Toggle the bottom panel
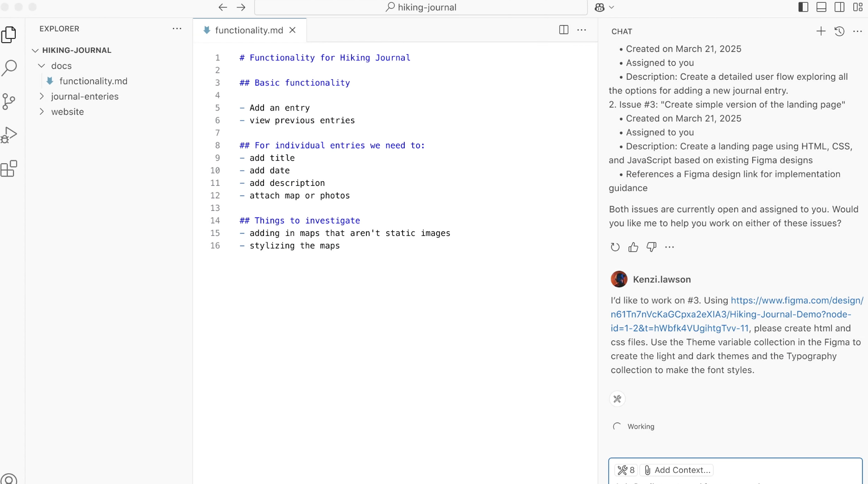868x484 pixels. (x=822, y=7)
